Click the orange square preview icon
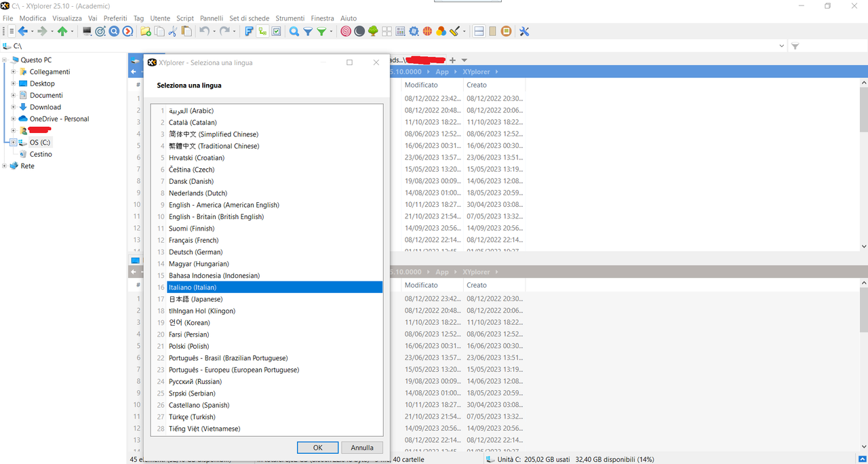Image resolution: width=868 pixels, height=464 pixels. (x=506, y=31)
